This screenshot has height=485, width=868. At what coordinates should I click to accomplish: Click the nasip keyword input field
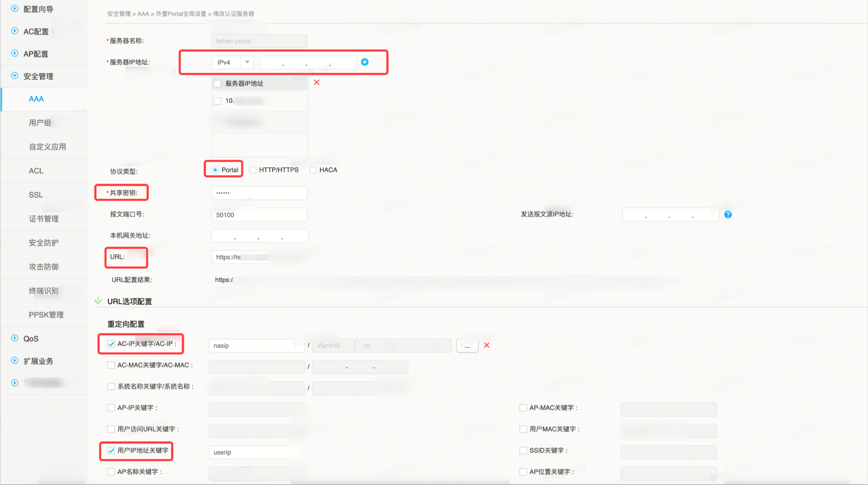point(257,346)
